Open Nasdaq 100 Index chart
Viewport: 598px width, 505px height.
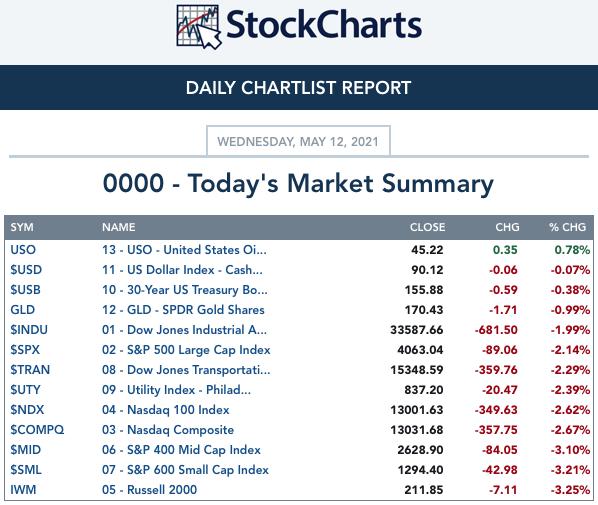166,410
